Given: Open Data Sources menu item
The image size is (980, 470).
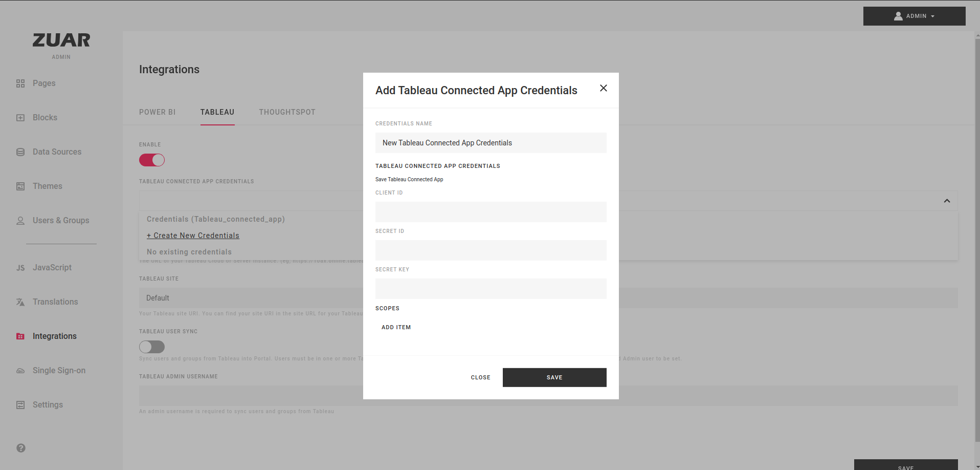Looking at the screenshot, I should pyautogui.click(x=57, y=152).
